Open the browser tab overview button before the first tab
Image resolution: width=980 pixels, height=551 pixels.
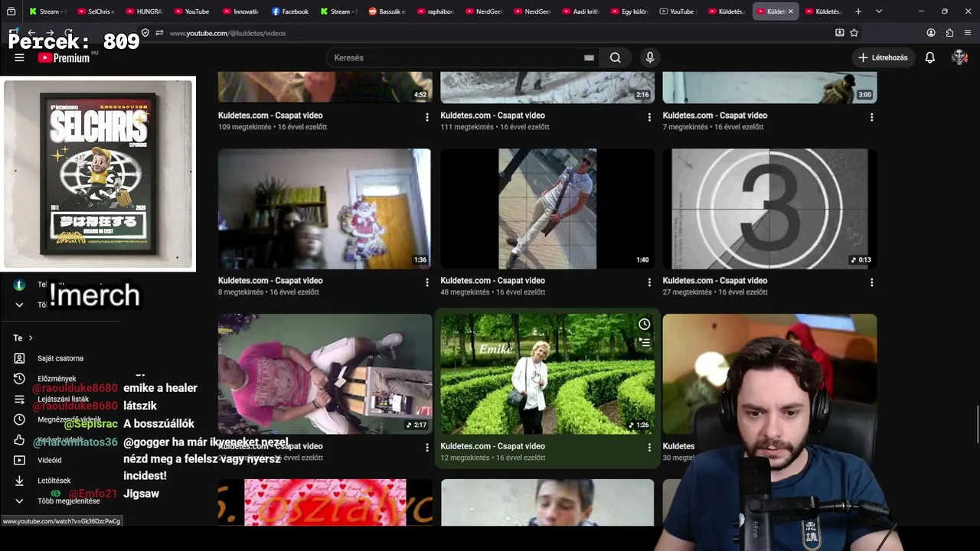pyautogui.click(x=11, y=11)
